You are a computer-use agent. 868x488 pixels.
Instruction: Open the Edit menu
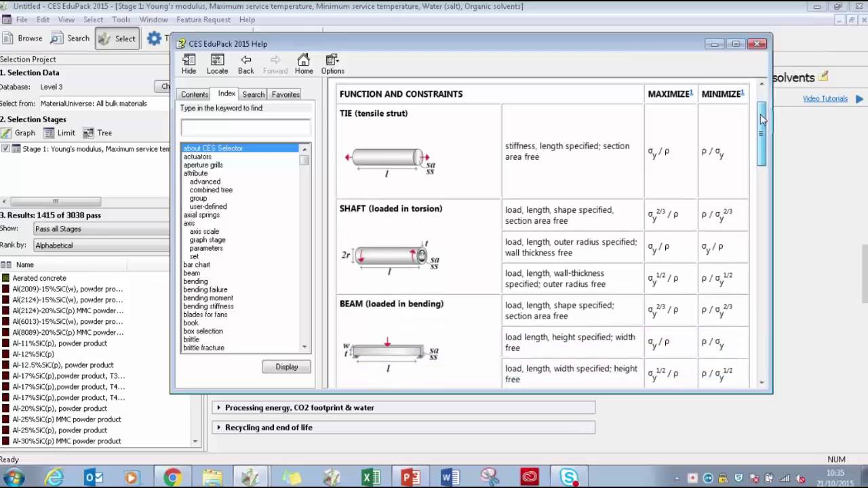(x=43, y=20)
